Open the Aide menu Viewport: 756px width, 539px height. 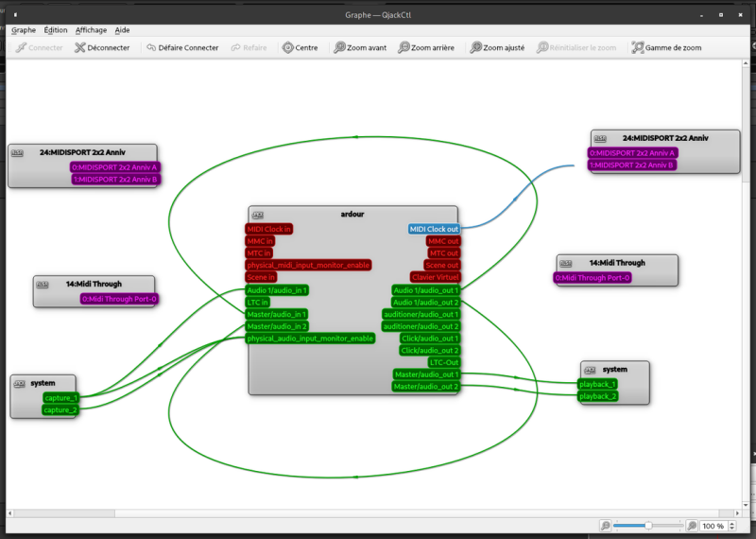click(122, 30)
